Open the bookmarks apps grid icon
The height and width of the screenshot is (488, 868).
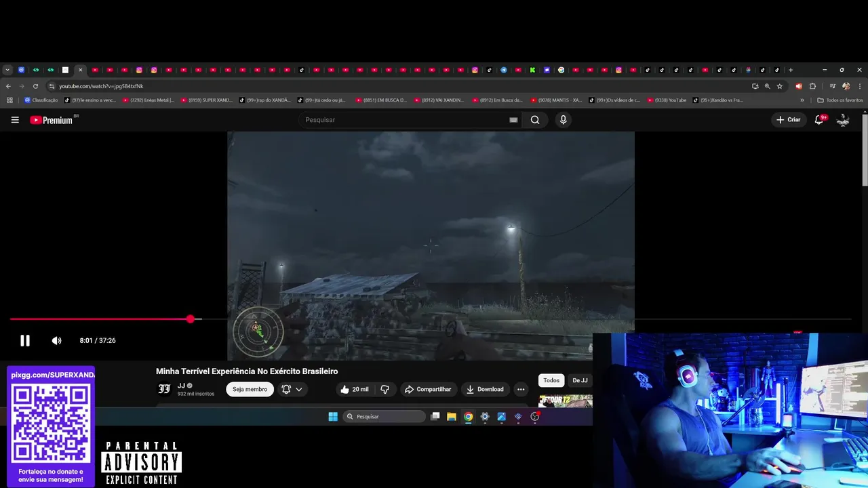coord(9,100)
